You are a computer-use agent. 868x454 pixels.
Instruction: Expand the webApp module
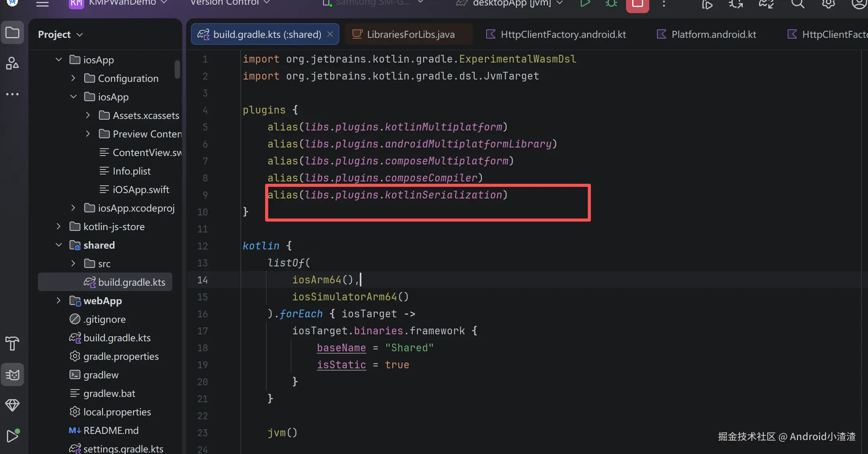tap(59, 300)
